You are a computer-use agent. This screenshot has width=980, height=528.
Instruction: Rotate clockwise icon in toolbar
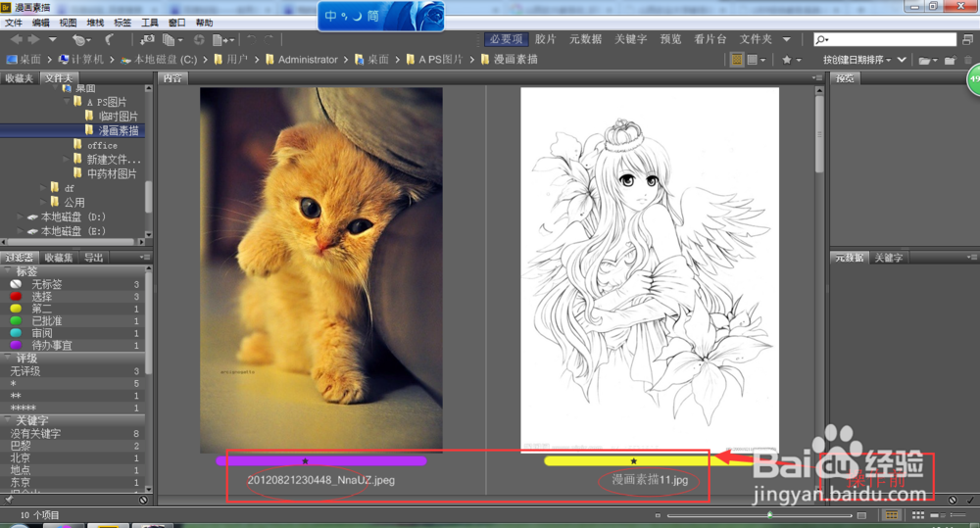tap(269, 39)
